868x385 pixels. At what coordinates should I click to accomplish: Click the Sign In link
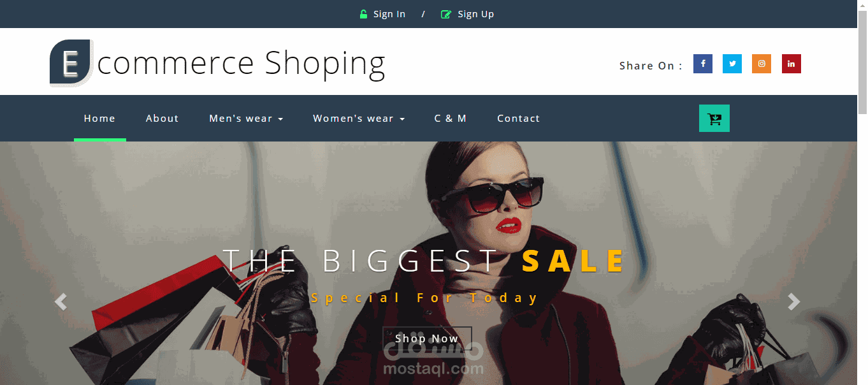tap(389, 14)
